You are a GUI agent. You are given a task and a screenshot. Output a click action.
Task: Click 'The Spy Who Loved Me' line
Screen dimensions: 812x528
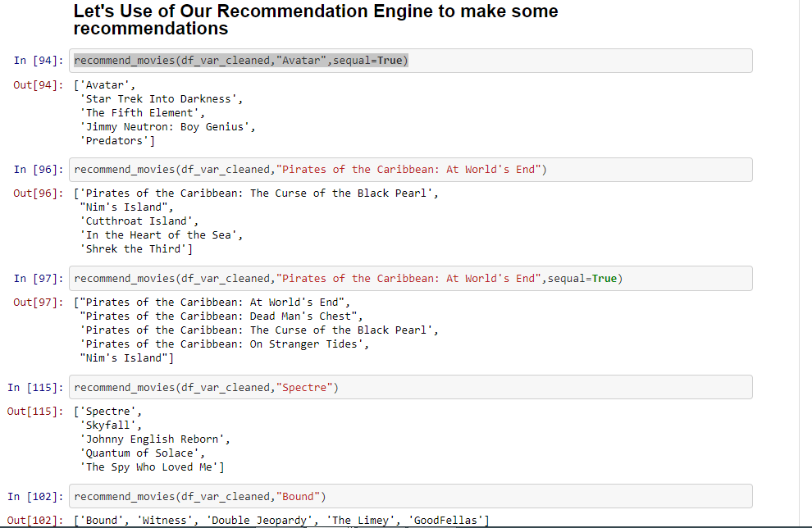152,467
